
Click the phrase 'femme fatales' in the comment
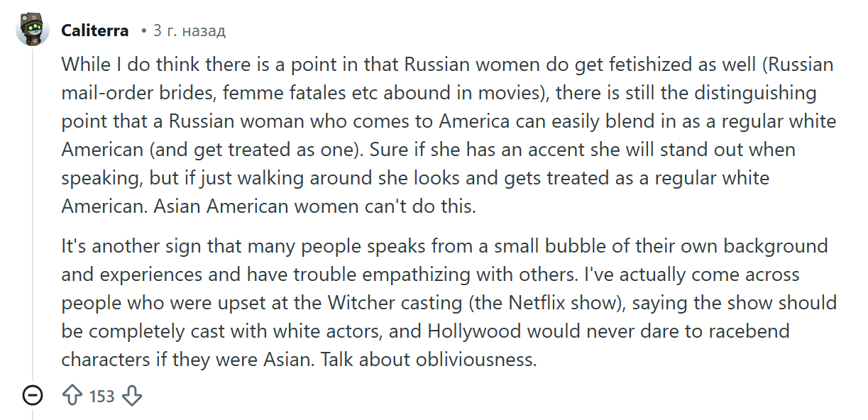[273, 93]
